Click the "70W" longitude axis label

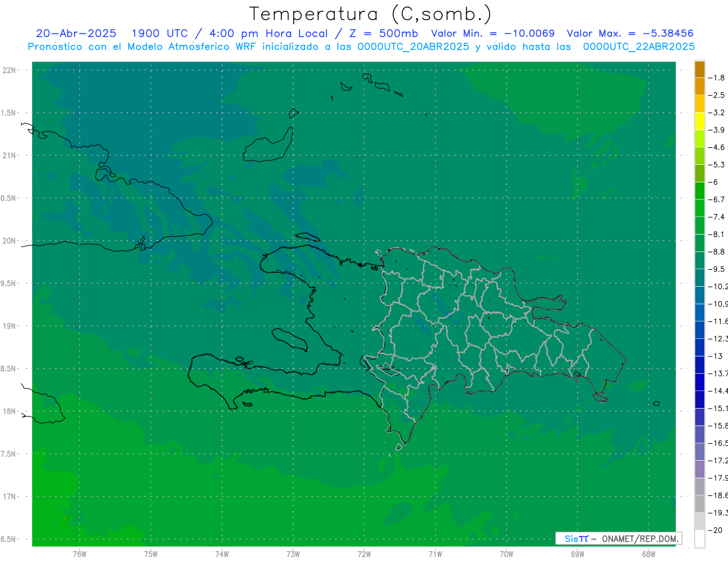click(x=506, y=554)
